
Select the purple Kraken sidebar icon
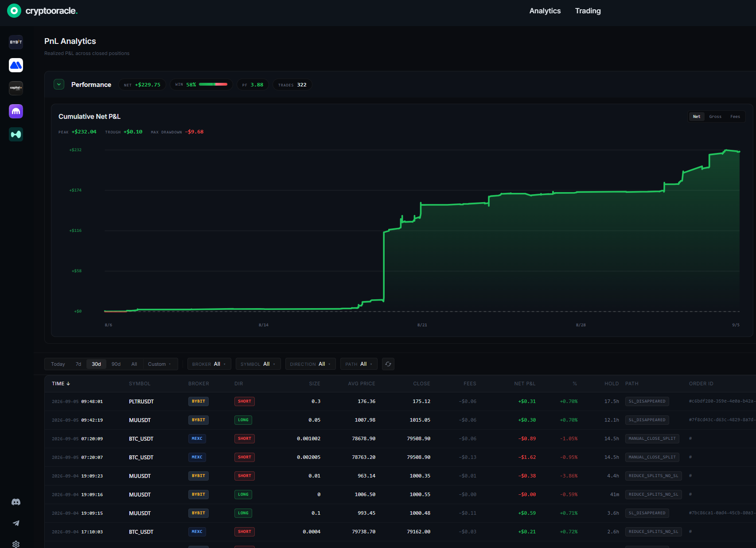click(16, 111)
